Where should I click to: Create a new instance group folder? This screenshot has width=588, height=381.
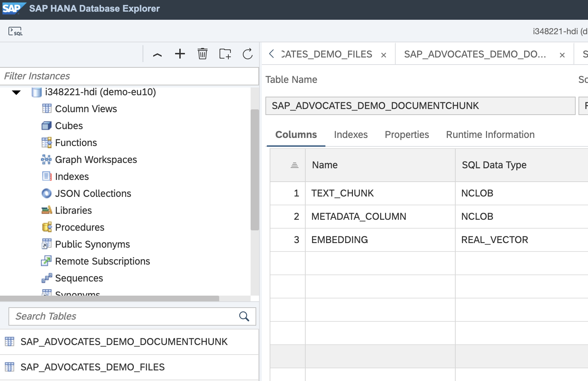point(225,54)
